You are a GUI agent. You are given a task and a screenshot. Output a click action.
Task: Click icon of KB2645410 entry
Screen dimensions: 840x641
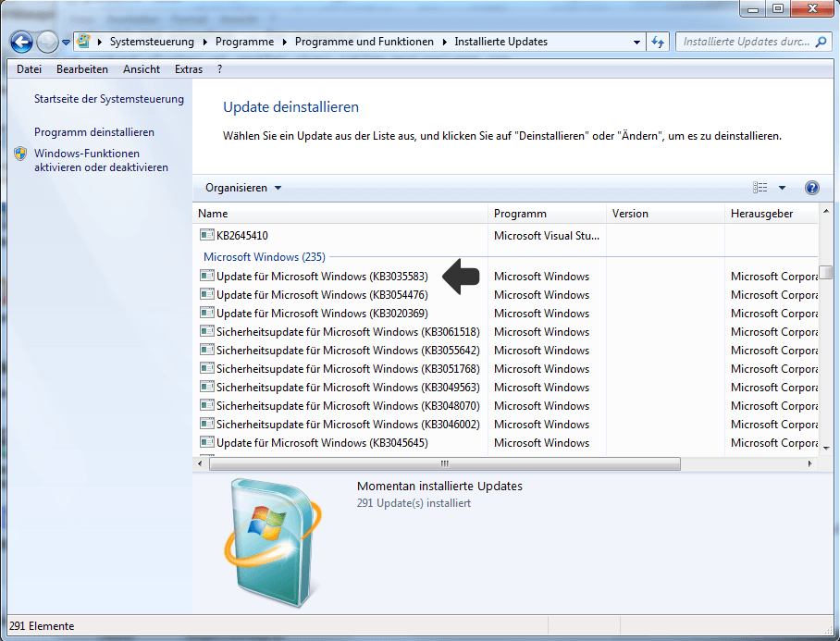(207, 235)
